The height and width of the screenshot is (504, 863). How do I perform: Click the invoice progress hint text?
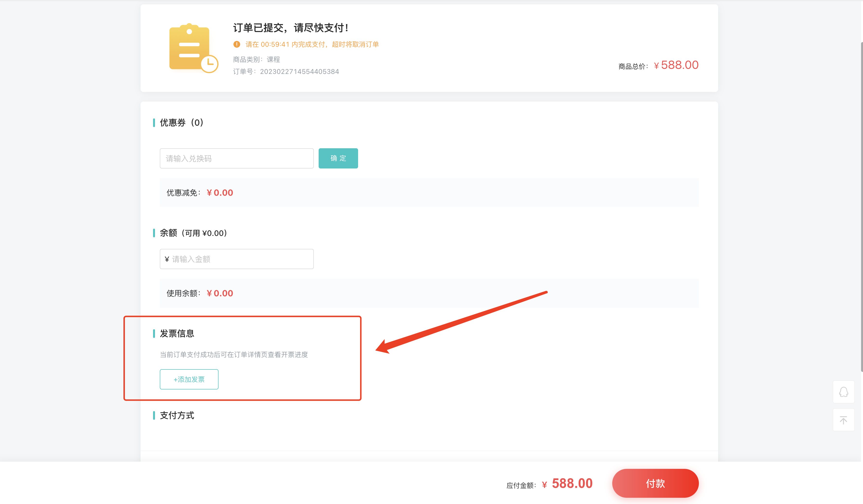tap(234, 355)
